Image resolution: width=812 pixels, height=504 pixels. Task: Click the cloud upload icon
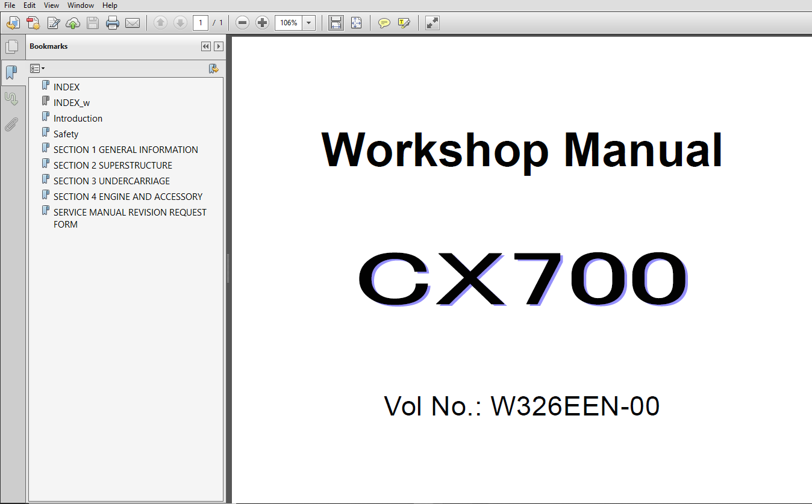[73, 23]
